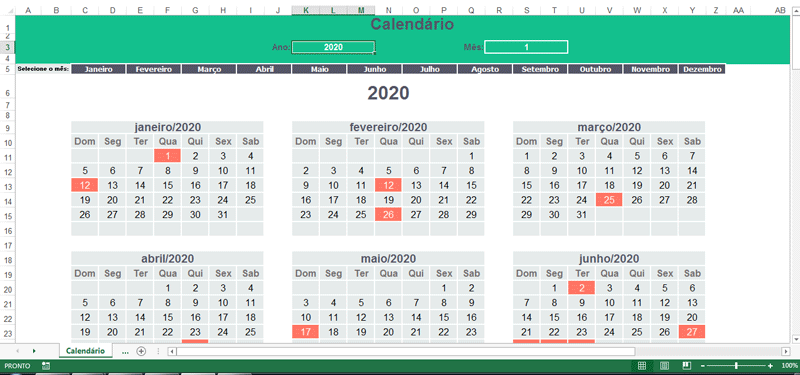Click the macro recording icon in status bar
The image size is (800, 375).
46,365
